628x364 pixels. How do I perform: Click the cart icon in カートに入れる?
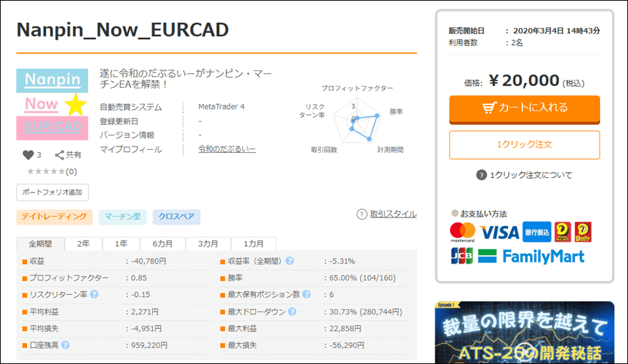pyautogui.click(x=489, y=107)
